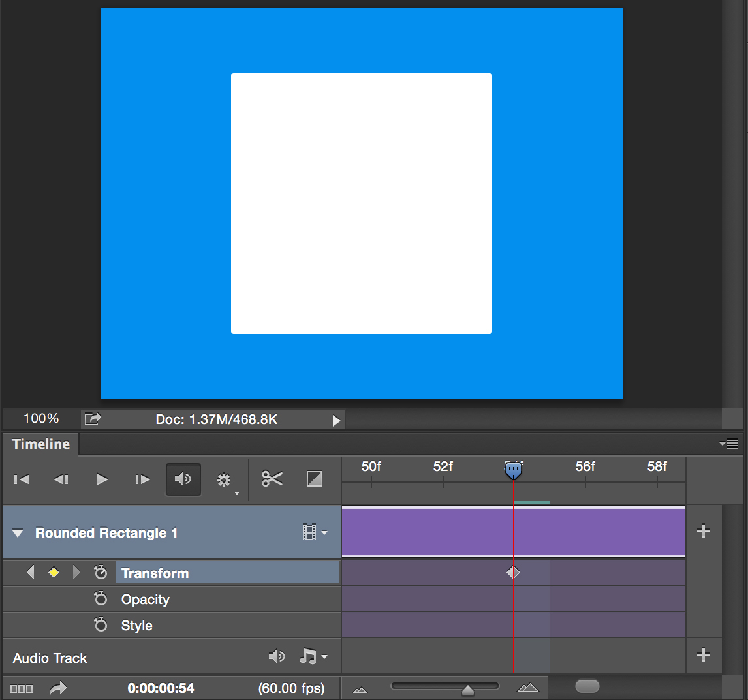Toggle audio playback speaker button
748x700 pixels.
pos(183,479)
